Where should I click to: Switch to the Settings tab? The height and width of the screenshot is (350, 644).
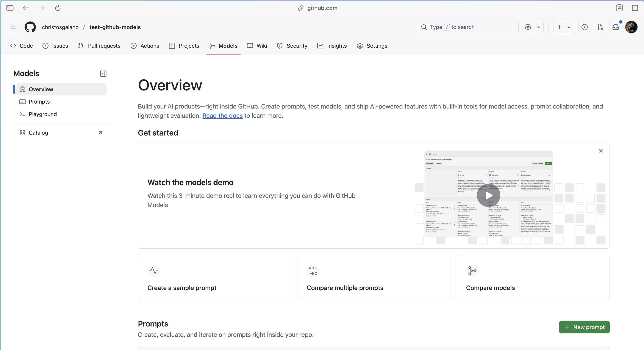pyautogui.click(x=372, y=46)
